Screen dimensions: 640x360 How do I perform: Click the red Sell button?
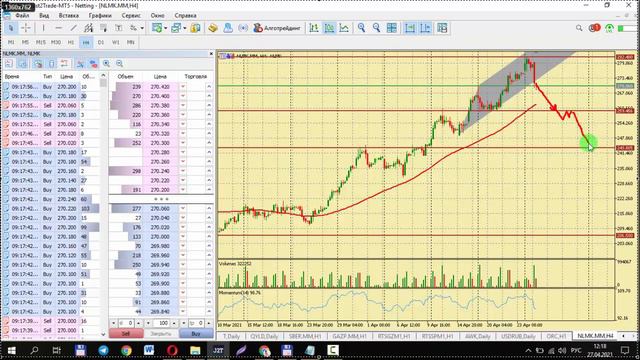pos(126,333)
